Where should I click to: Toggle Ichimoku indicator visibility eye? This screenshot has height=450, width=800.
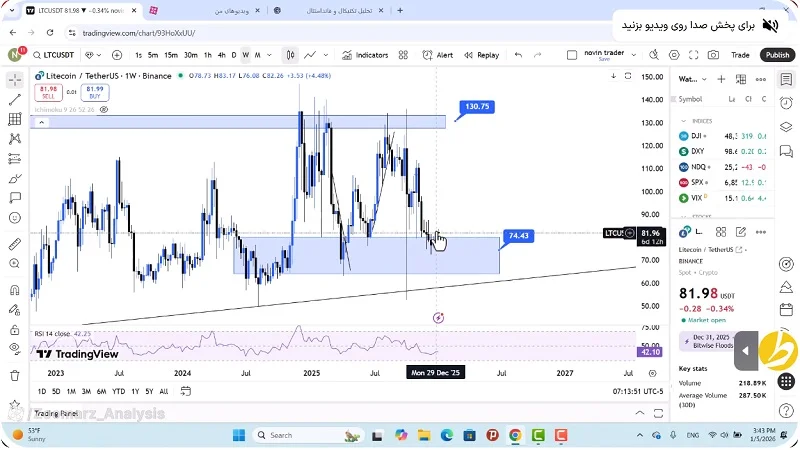click(x=104, y=109)
